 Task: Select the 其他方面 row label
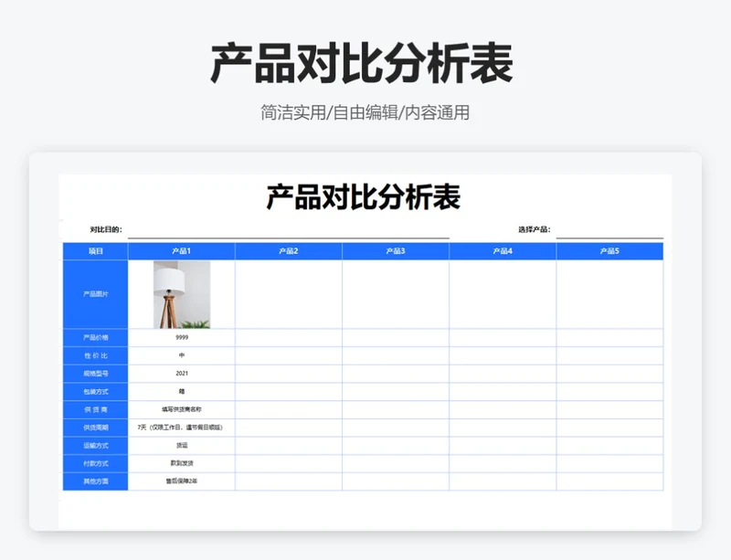(96, 481)
